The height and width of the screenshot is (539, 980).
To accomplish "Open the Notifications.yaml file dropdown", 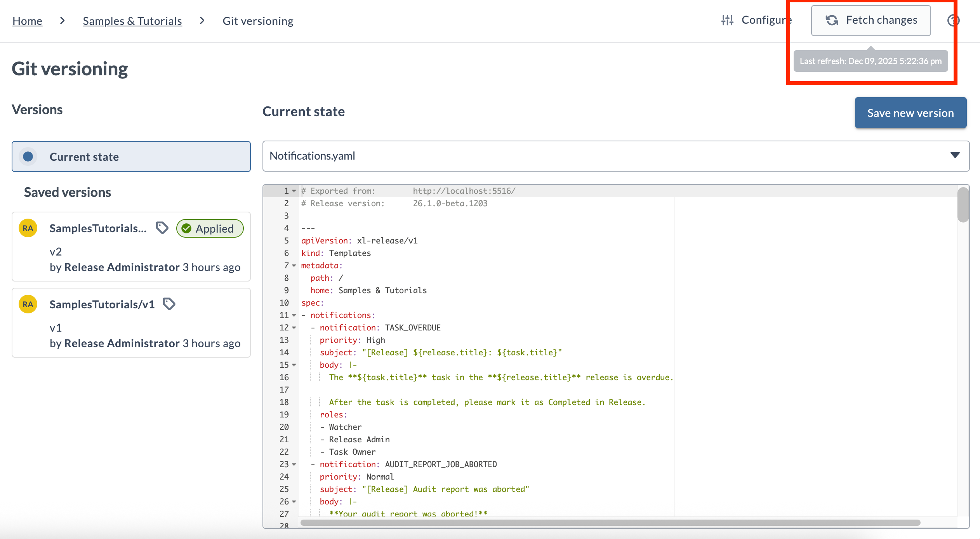I will [955, 155].
